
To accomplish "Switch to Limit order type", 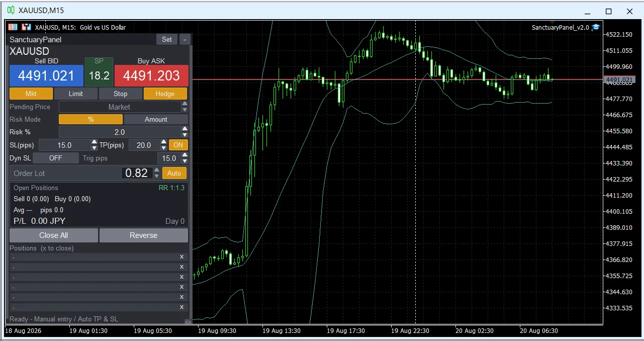I will (76, 94).
